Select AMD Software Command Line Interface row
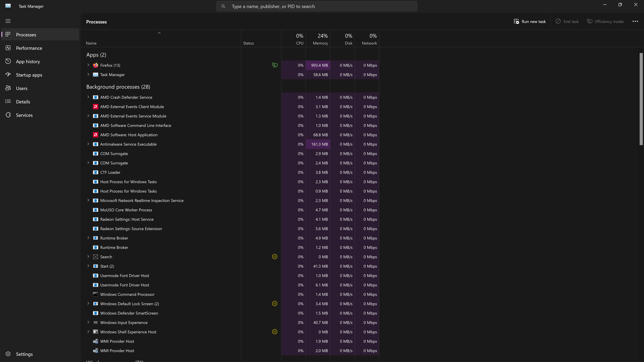The image size is (644, 362). point(230,125)
